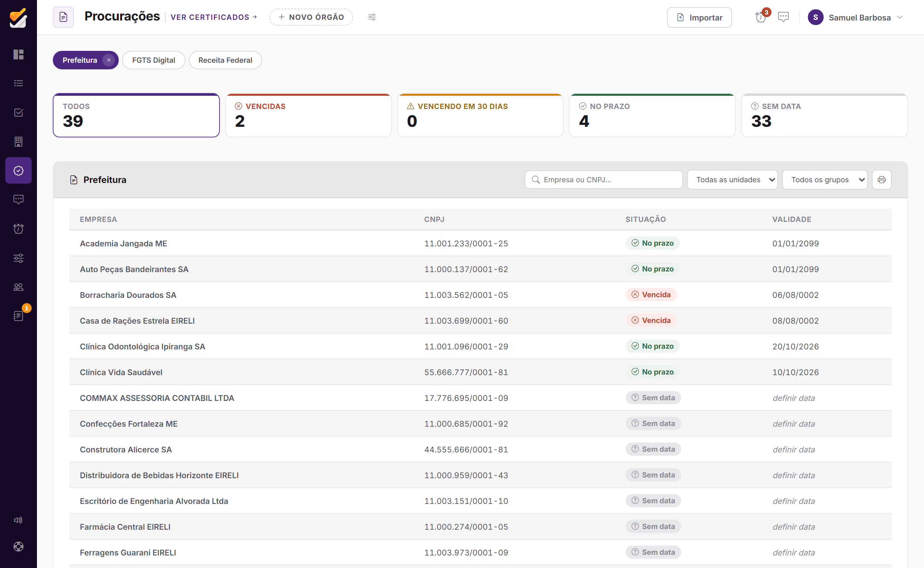The height and width of the screenshot is (568, 924).
Task: Open the settings sliders icon in sidebar
Action: 18,258
